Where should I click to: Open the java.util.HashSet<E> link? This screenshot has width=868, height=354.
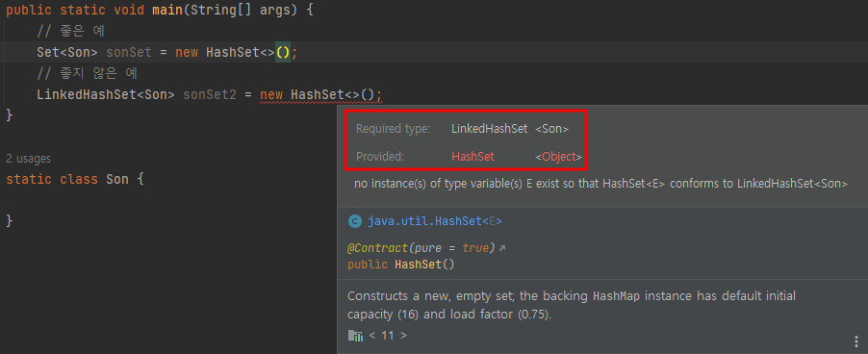point(435,222)
